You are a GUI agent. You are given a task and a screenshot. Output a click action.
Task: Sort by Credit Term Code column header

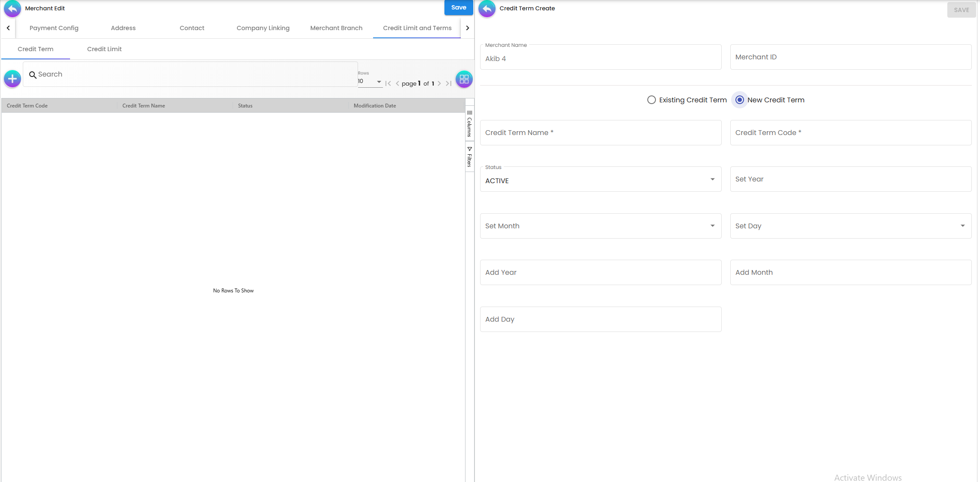pyautogui.click(x=59, y=106)
